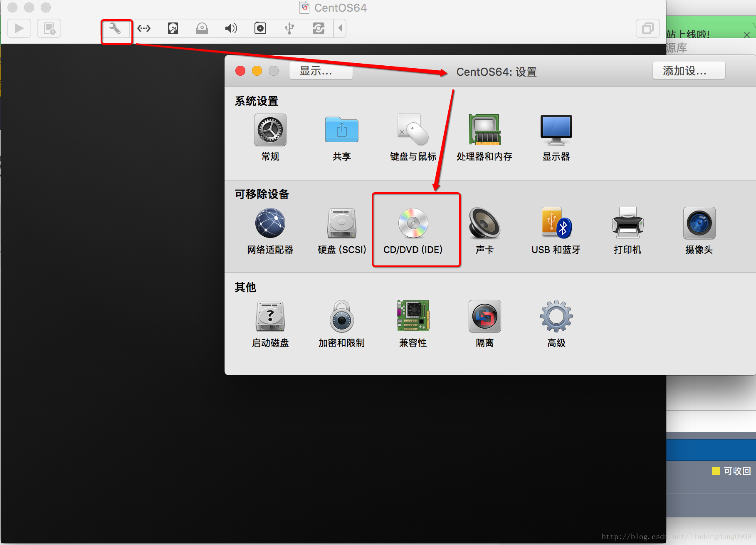Click the 可收回 legend label

pyautogui.click(x=737, y=471)
